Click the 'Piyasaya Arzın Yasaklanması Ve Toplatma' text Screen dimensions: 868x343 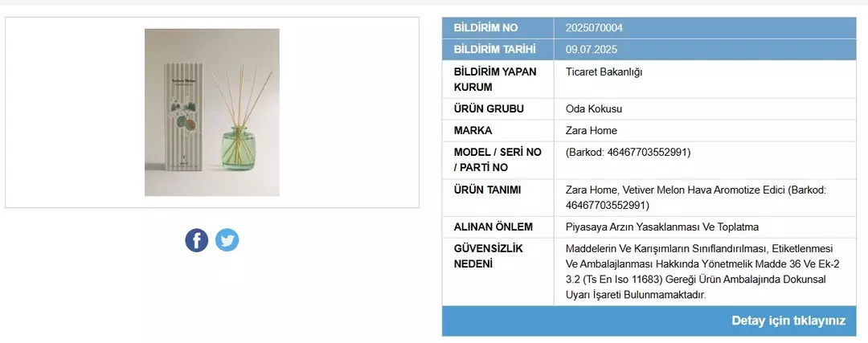tap(662, 227)
